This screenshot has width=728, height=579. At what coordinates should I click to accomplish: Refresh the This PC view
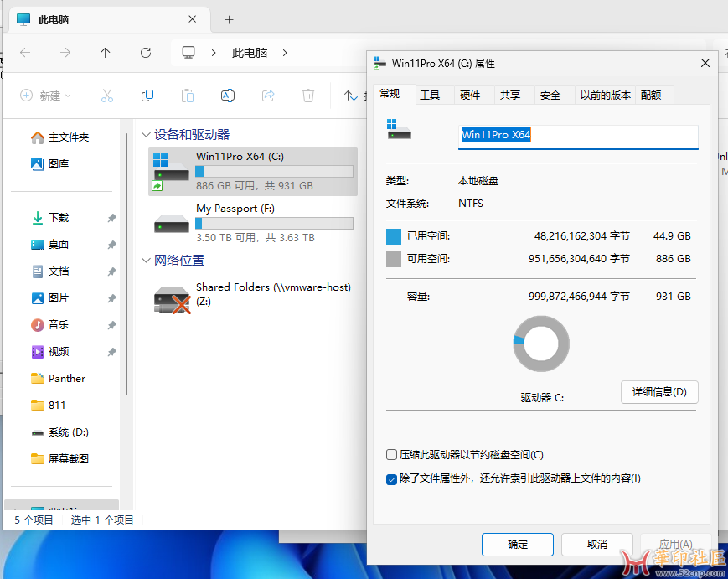(x=146, y=53)
